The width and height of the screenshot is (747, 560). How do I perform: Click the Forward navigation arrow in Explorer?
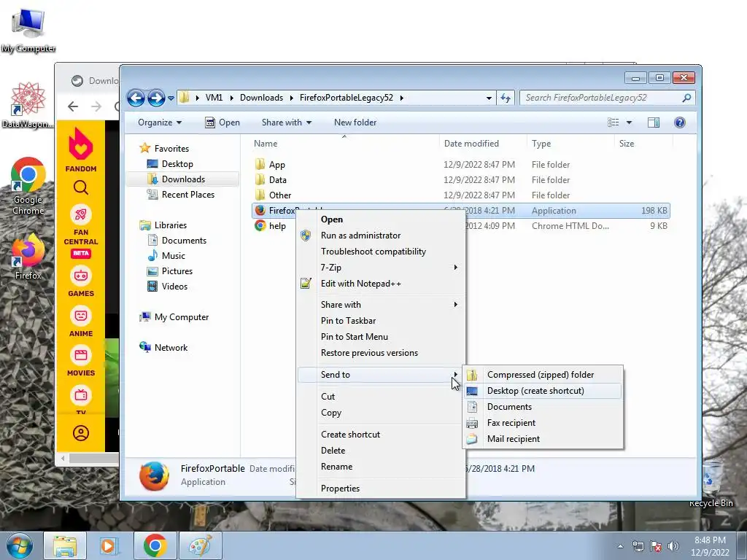coord(156,98)
